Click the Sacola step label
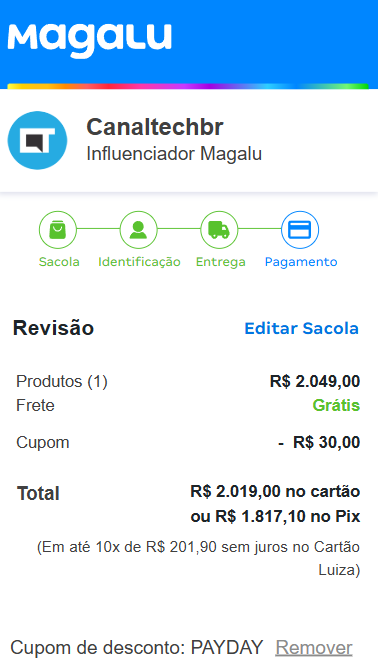 pos(59,262)
